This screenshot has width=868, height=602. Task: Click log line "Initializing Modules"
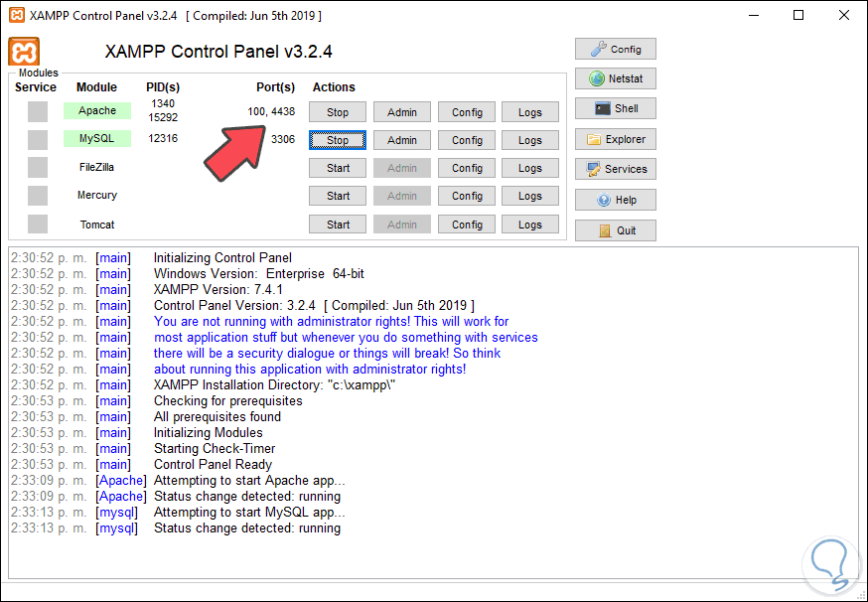tap(209, 432)
